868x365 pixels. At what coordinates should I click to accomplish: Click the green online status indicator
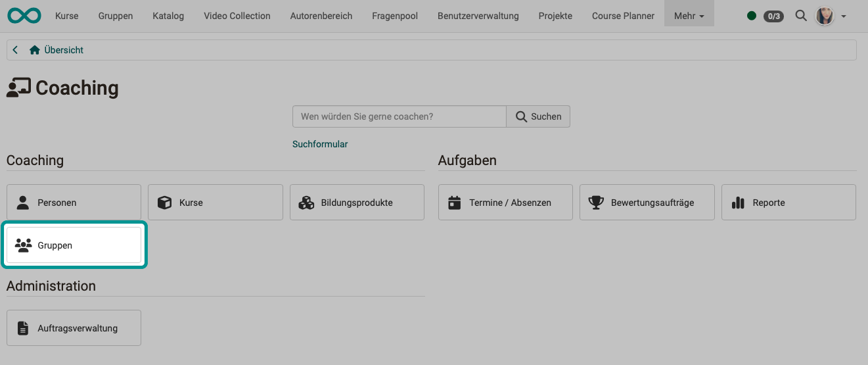[x=752, y=16]
